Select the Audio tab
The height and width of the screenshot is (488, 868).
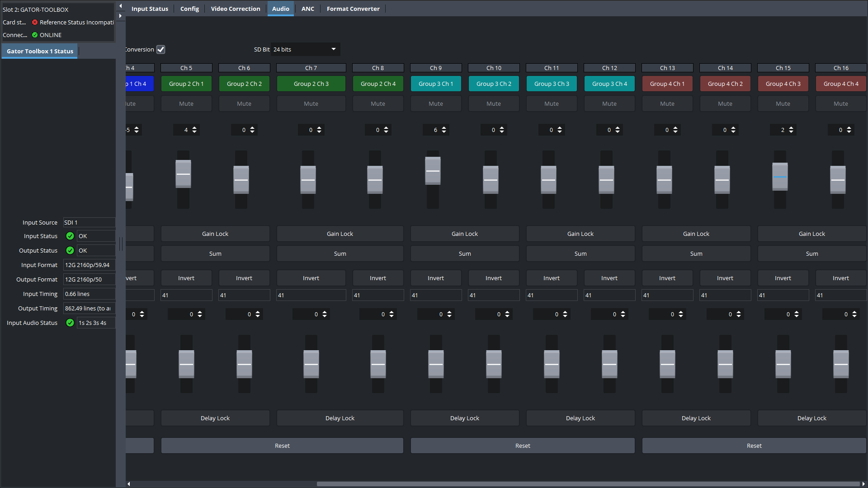pos(281,9)
